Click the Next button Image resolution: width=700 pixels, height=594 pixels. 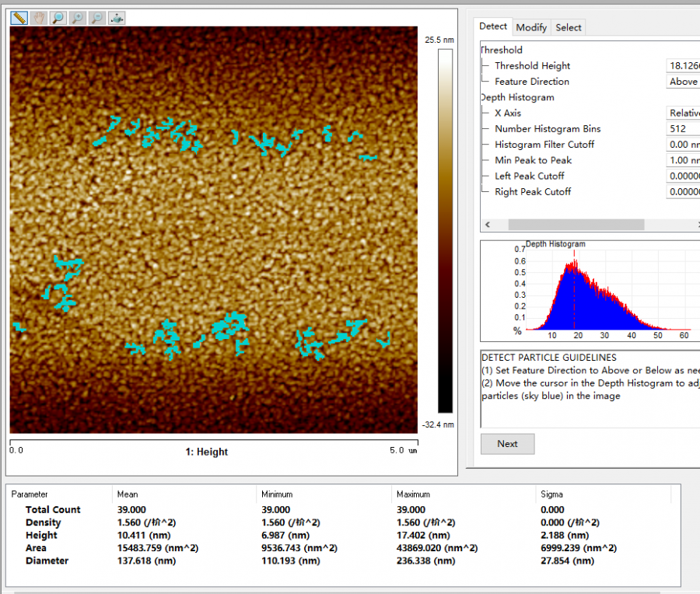(507, 444)
